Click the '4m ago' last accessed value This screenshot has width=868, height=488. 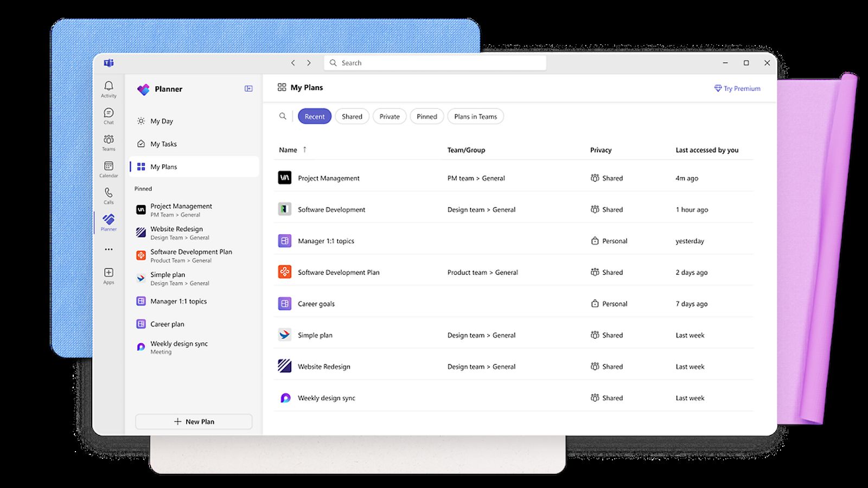pyautogui.click(x=687, y=178)
